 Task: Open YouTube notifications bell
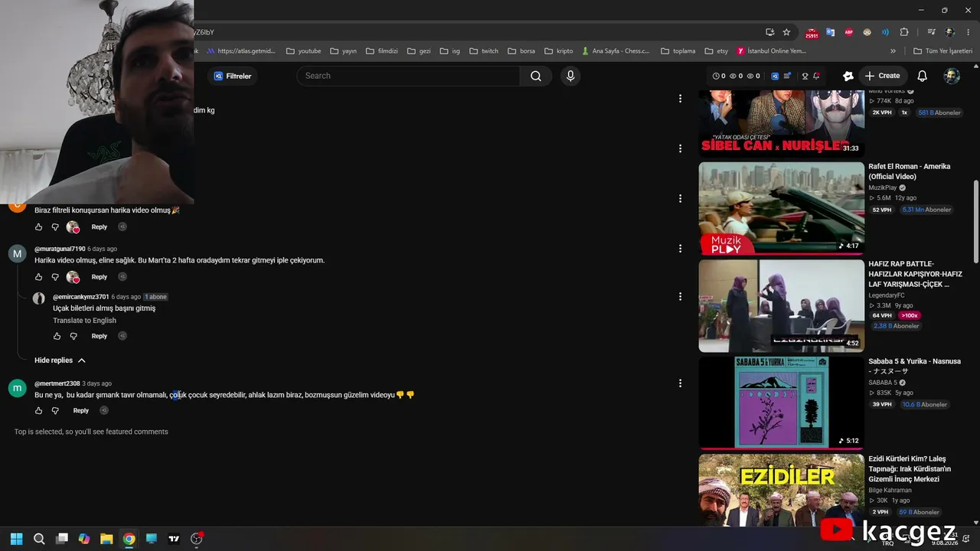pos(923,76)
